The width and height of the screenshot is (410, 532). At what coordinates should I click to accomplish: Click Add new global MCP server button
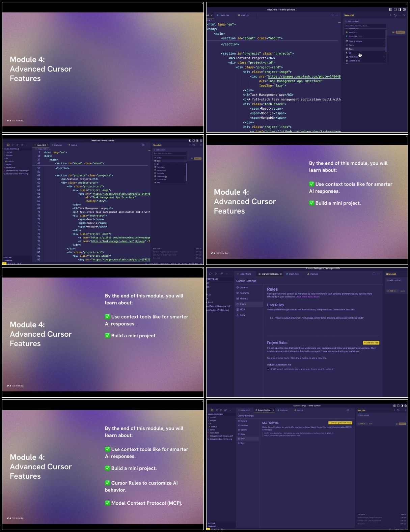pos(340,423)
